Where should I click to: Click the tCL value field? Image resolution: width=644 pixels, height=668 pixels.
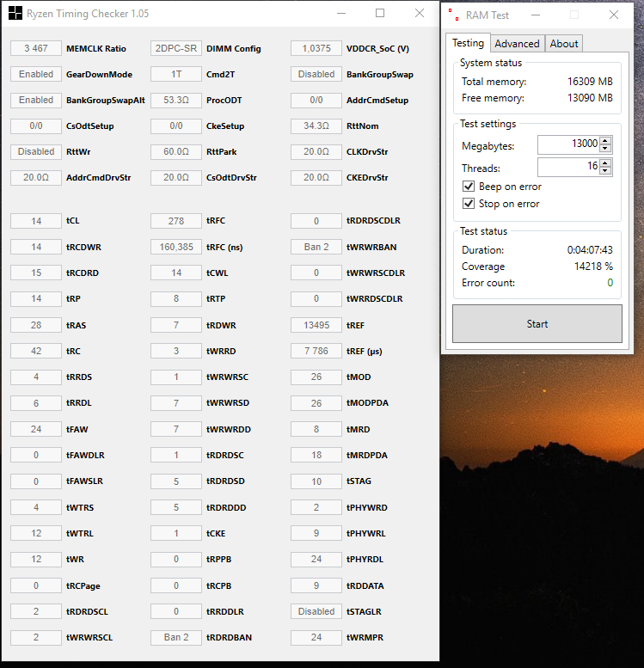click(x=36, y=221)
